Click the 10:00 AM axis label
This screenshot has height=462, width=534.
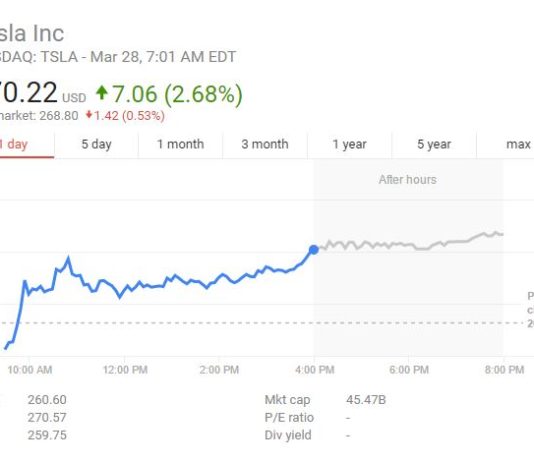point(30,370)
